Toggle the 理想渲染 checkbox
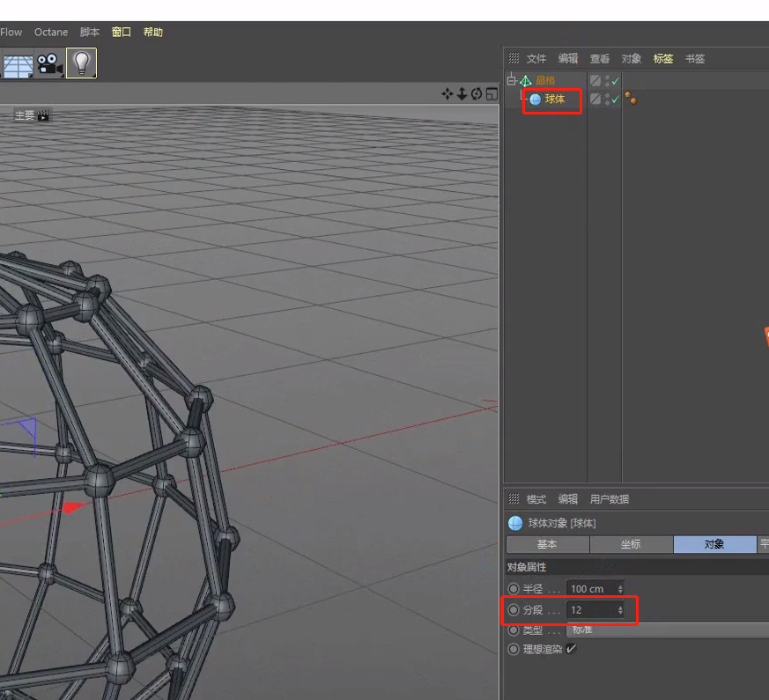 click(571, 649)
